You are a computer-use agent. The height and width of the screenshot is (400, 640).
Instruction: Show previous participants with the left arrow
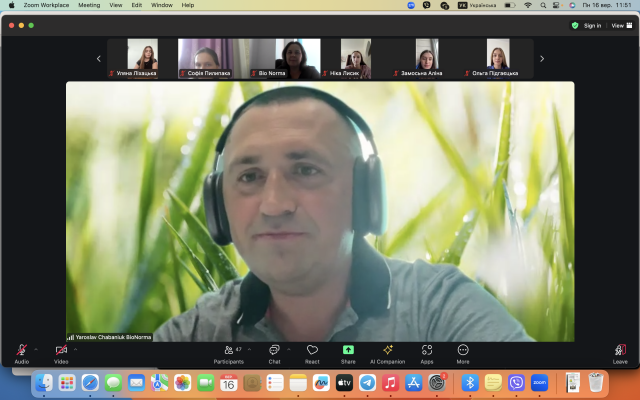(99, 59)
